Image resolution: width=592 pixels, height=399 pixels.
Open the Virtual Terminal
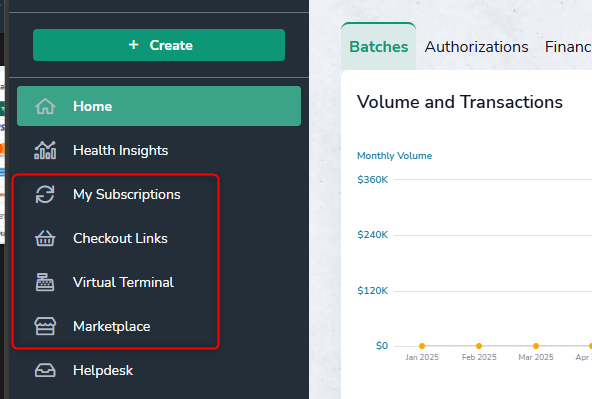(123, 282)
